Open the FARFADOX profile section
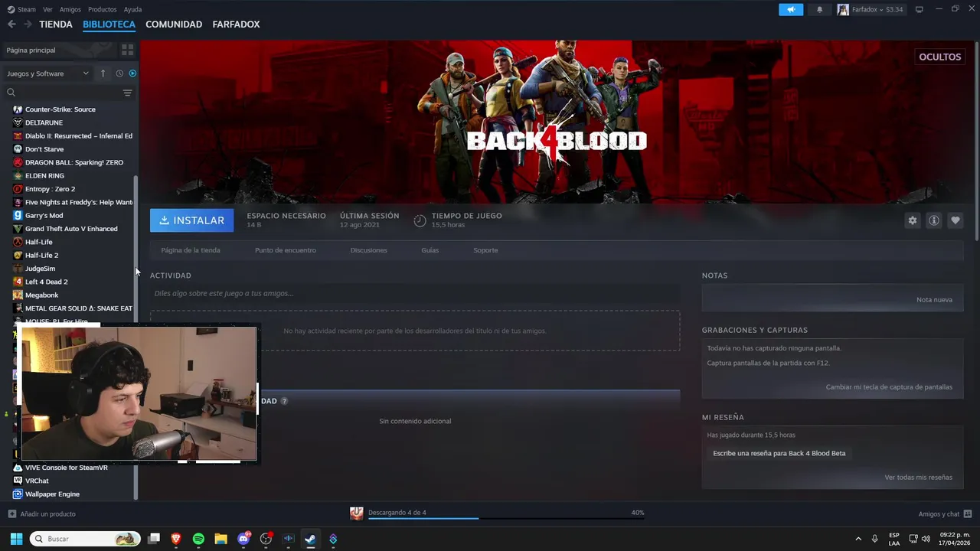The width and height of the screenshot is (980, 551). tap(236, 24)
